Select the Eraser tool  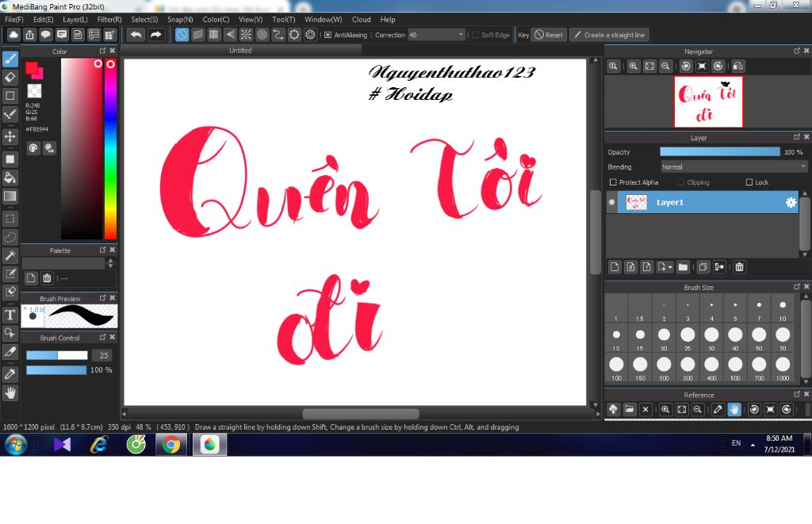point(10,78)
